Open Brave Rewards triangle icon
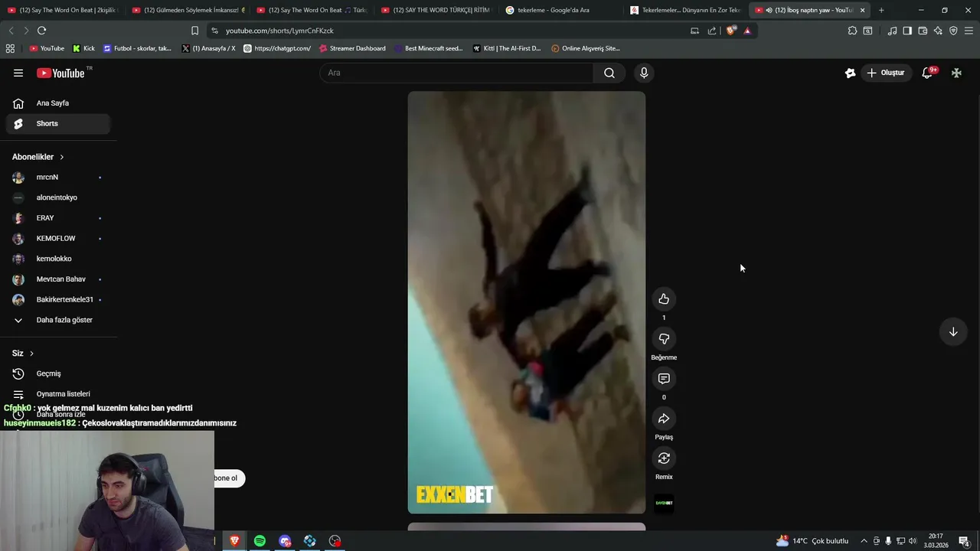 point(747,31)
